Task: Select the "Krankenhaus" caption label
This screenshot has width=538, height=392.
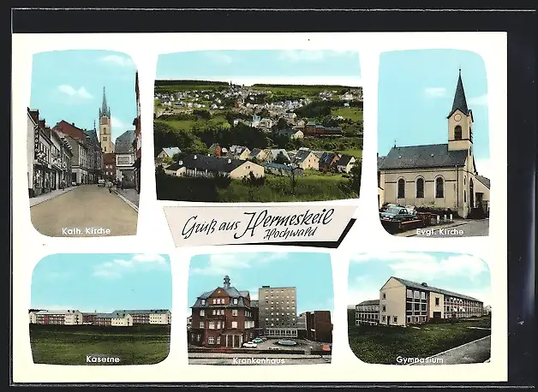Action: 259,361
